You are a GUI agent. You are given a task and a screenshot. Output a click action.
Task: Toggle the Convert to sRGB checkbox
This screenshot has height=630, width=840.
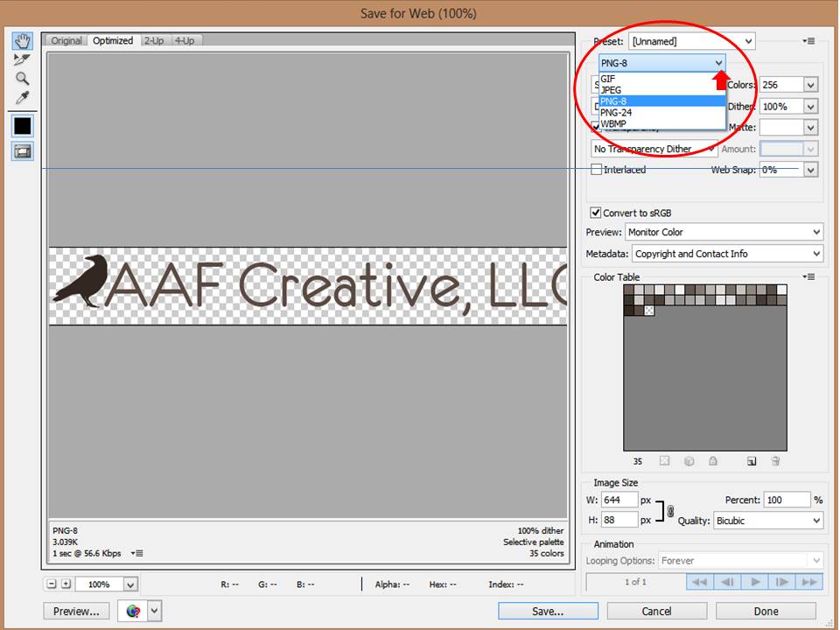pyautogui.click(x=595, y=213)
